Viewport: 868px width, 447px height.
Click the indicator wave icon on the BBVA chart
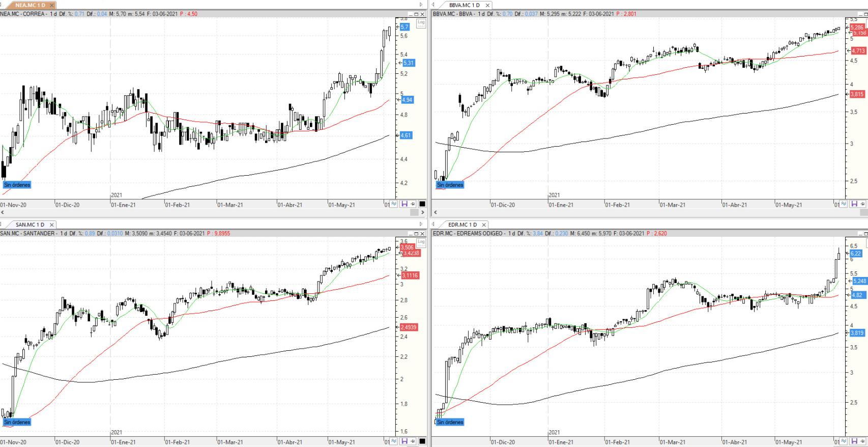pos(844,204)
